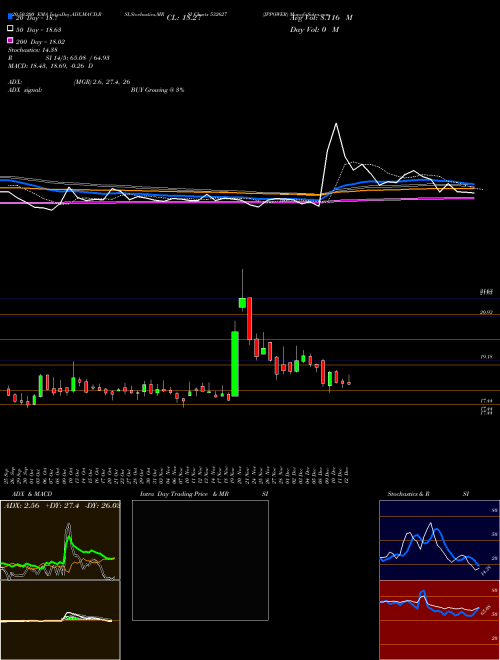The image size is (500, 660).
Task: Click the long red candle after the peak
Action: tap(249, 319)
